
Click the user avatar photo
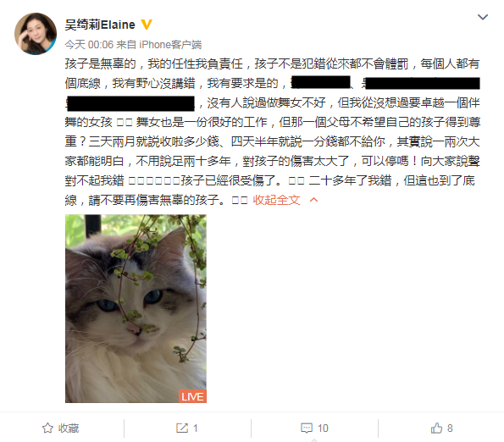point(36,34)
